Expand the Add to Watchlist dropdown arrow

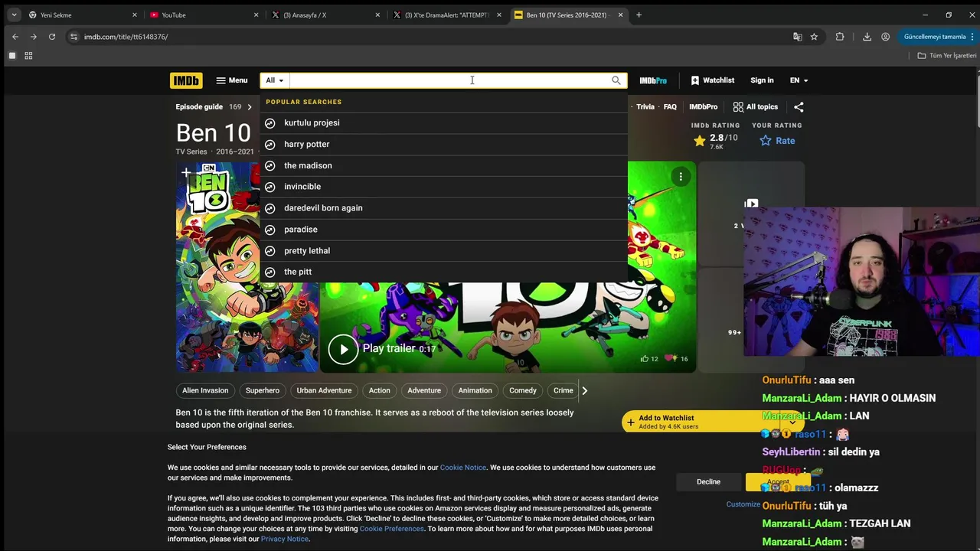tap(792, 422)
